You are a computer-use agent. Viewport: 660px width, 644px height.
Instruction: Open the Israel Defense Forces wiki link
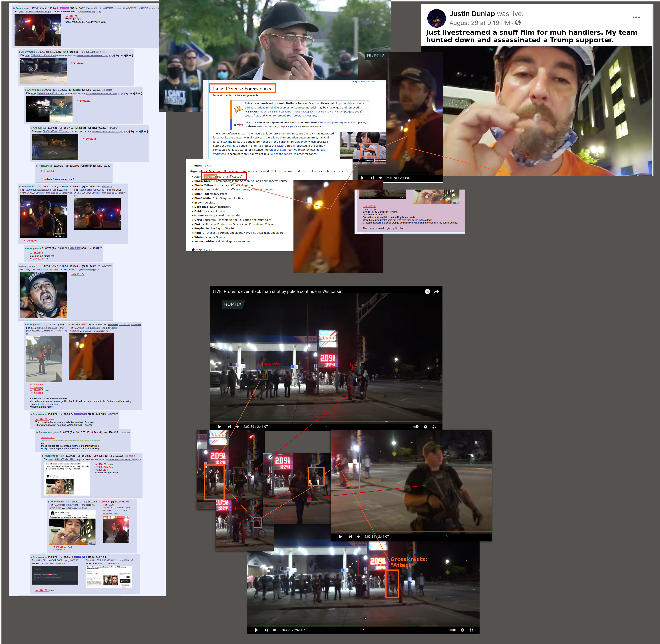click(232, 134)
